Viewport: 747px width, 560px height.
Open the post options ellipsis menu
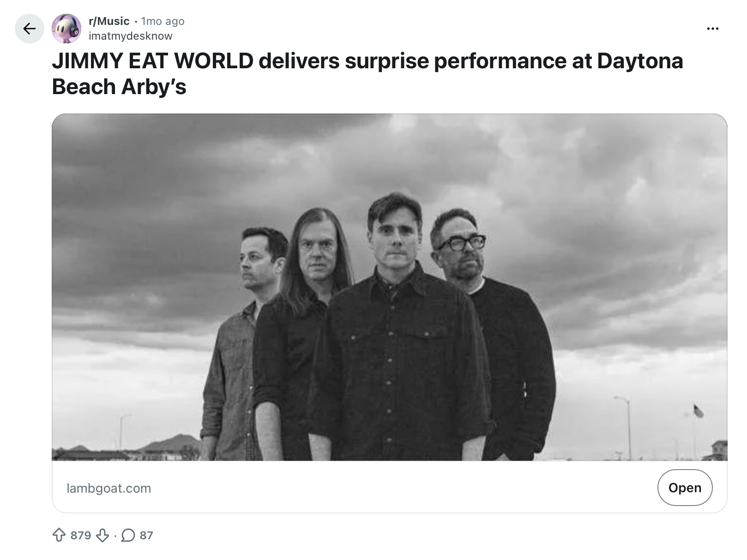pos(712,29)
